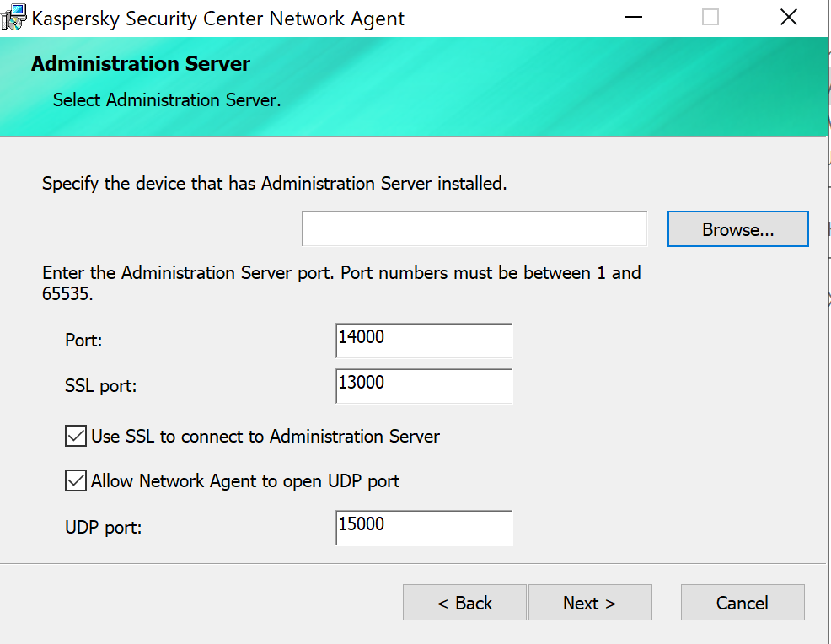This screenshot has width=831, height=644.
Task: Focus the SSL port field containing 13000
Action: [423, 386]
